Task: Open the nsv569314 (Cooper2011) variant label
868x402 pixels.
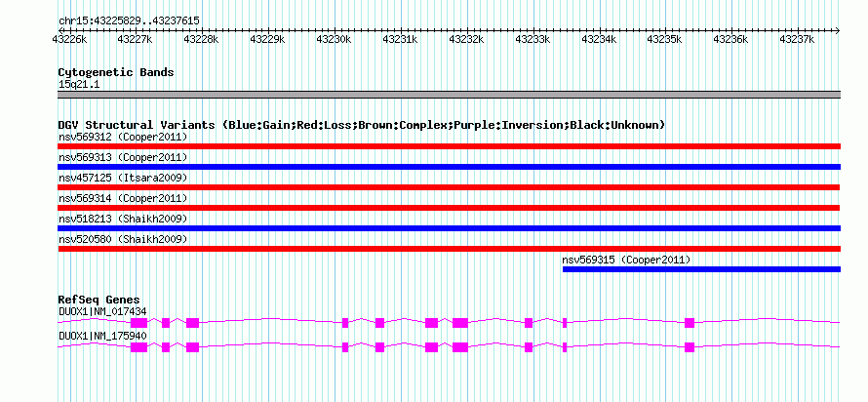Action: 123,198
